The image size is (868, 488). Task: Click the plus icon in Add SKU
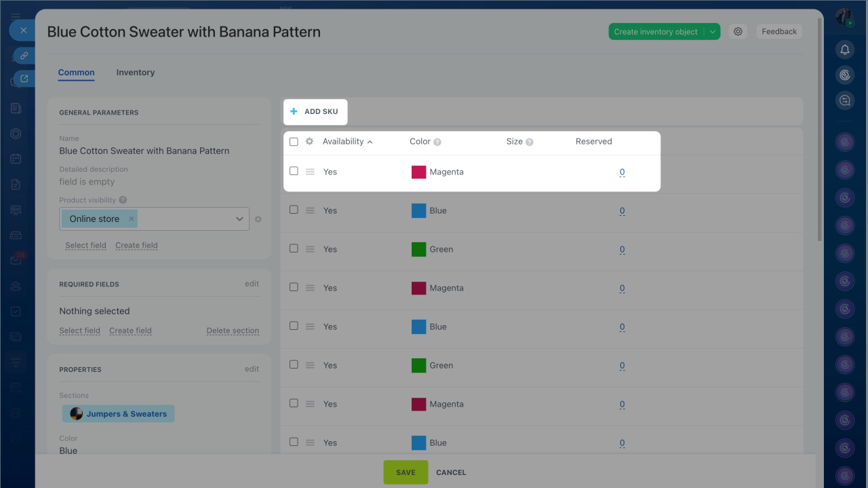coord(294,111)
